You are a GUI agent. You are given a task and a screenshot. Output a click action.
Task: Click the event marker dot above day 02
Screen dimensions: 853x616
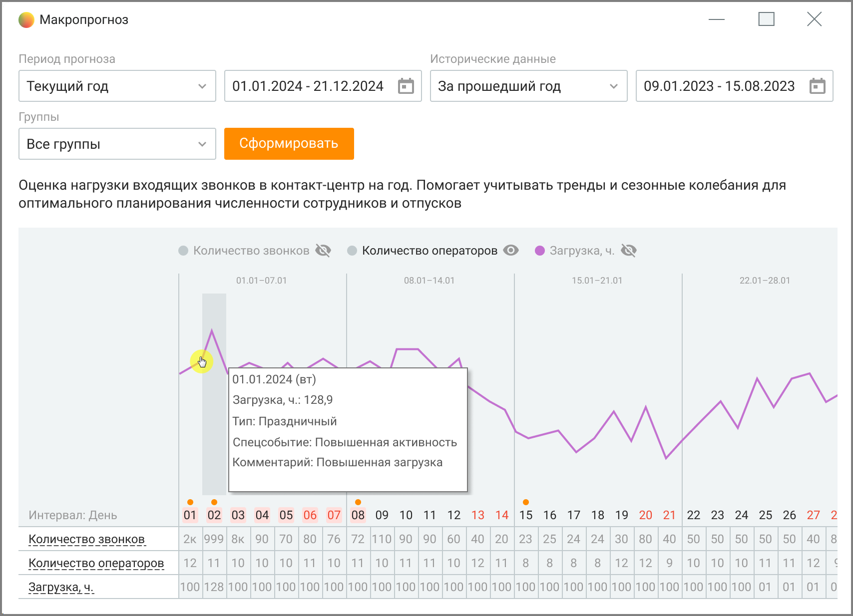214,502
